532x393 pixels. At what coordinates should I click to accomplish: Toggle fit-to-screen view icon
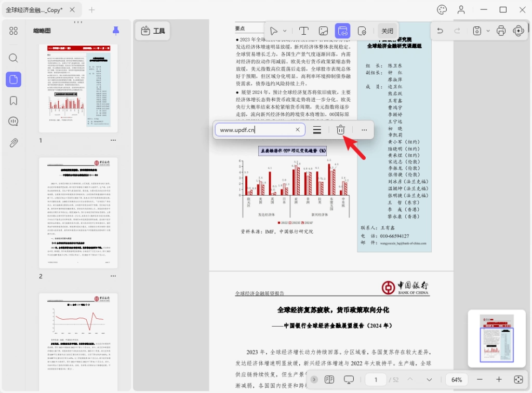[x=518, y=380]
